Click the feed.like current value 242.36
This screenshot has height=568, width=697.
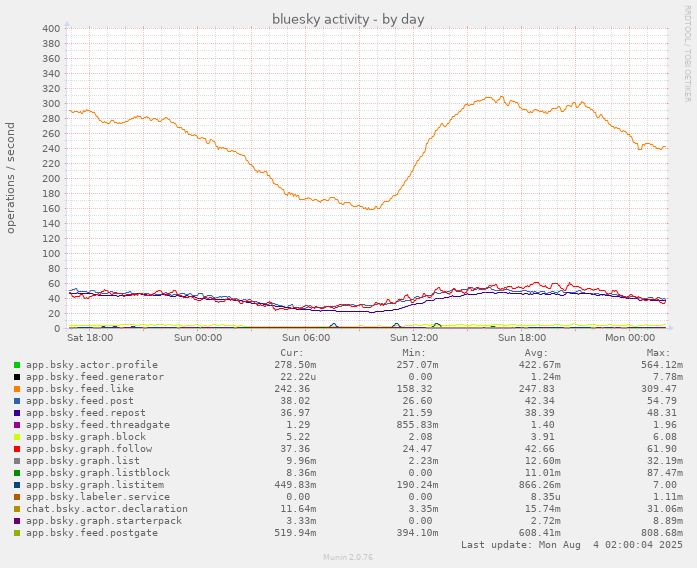tap(292, 389)
